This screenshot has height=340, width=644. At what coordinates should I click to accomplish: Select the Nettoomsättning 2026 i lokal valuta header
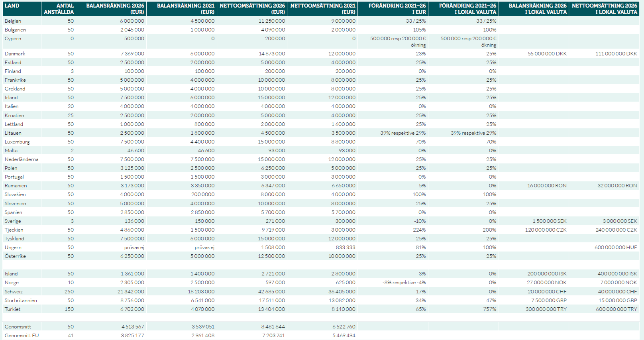tap(604, 9)
